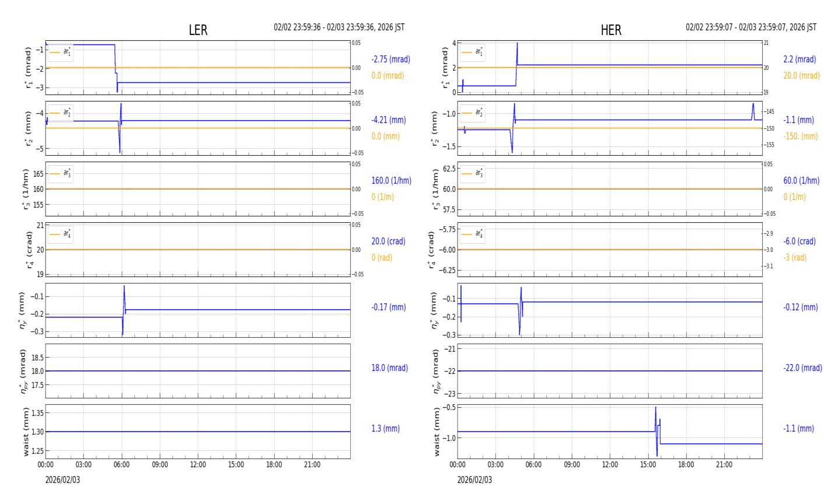The image size is (824, 504).
Task: Click the -0.17 (mm) dispersion value
Action: [x=389, y=307]
